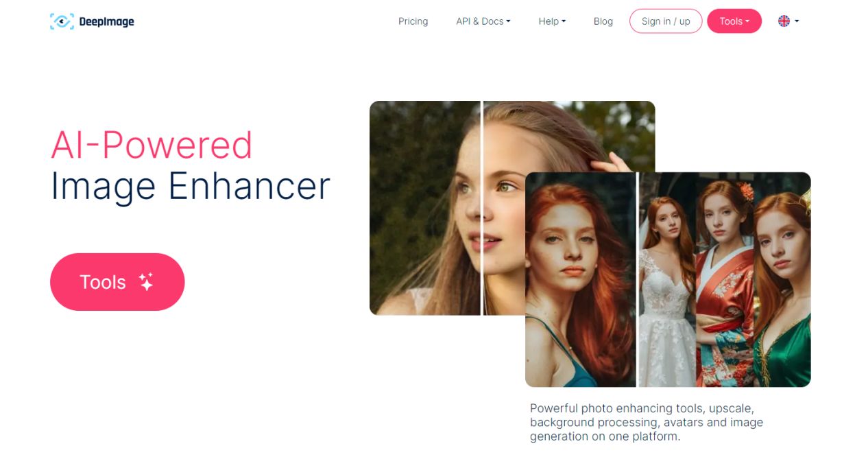This screenshot has height=470, width=868.
Task: Click the Sign in / up button
Action: coord(666,21)
